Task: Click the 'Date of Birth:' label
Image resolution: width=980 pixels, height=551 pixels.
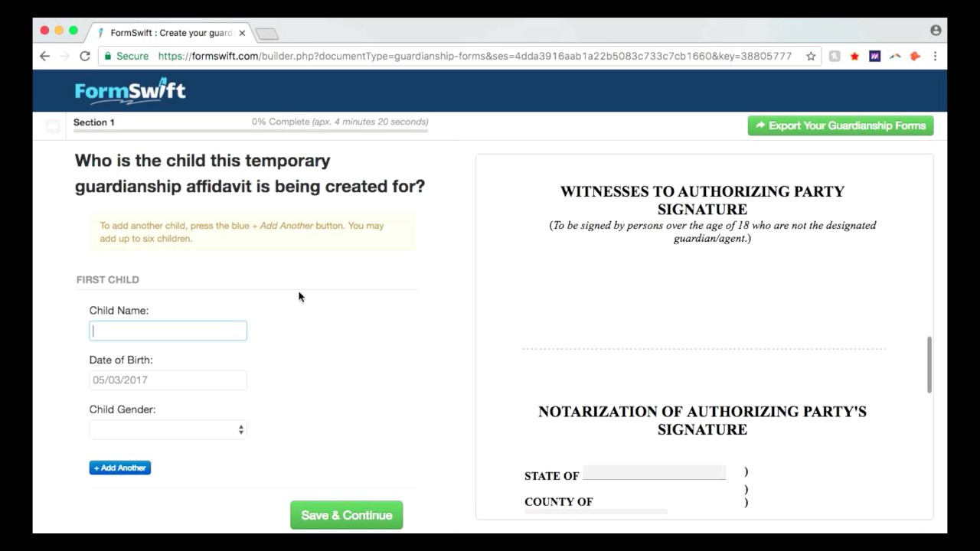Action: [121, 360]
